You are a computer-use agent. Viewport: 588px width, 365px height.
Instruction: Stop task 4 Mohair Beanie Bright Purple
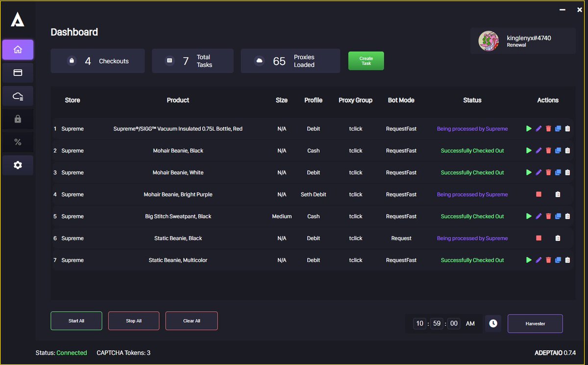[x=539, y=195]
